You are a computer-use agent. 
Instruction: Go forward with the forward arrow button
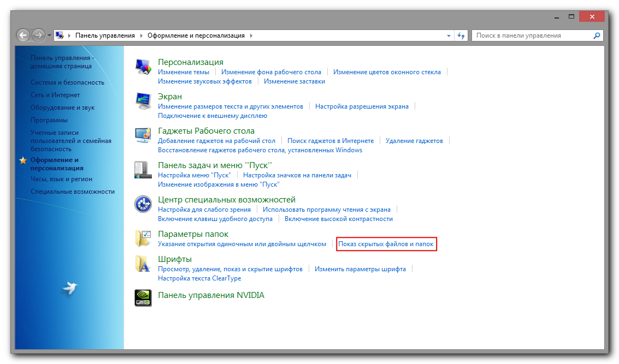coord(38,35)
